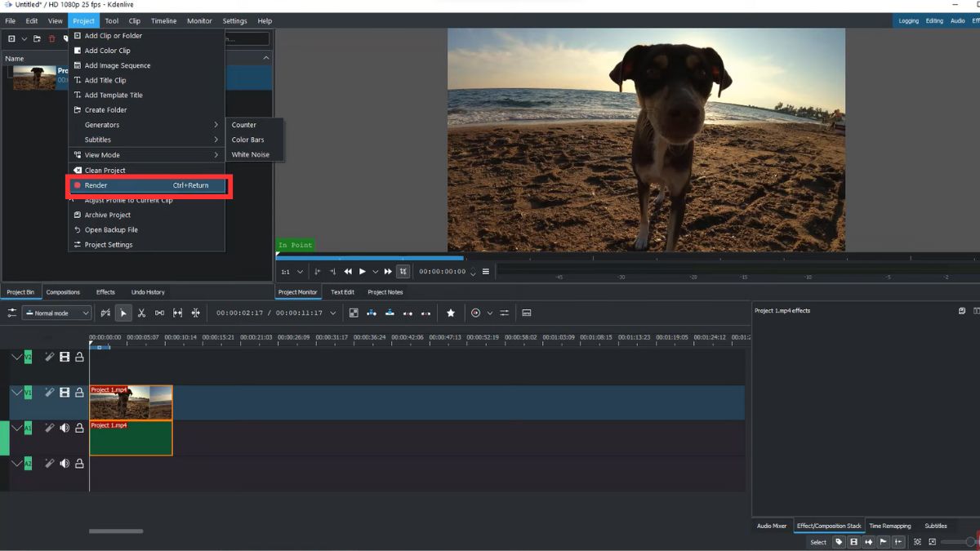Pick the Slip tool in timeline toolbar

(x=177, y=313)
